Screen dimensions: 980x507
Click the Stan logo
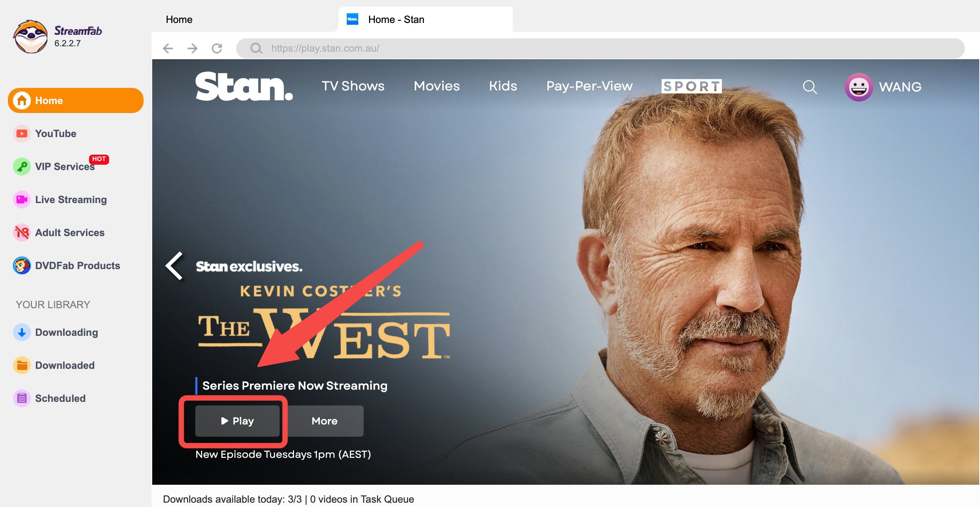tap(244, 86)
